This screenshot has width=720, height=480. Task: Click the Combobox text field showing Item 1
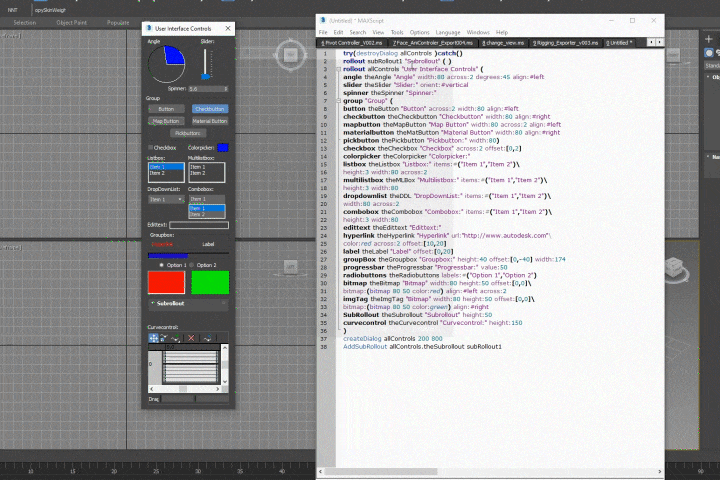207,199
